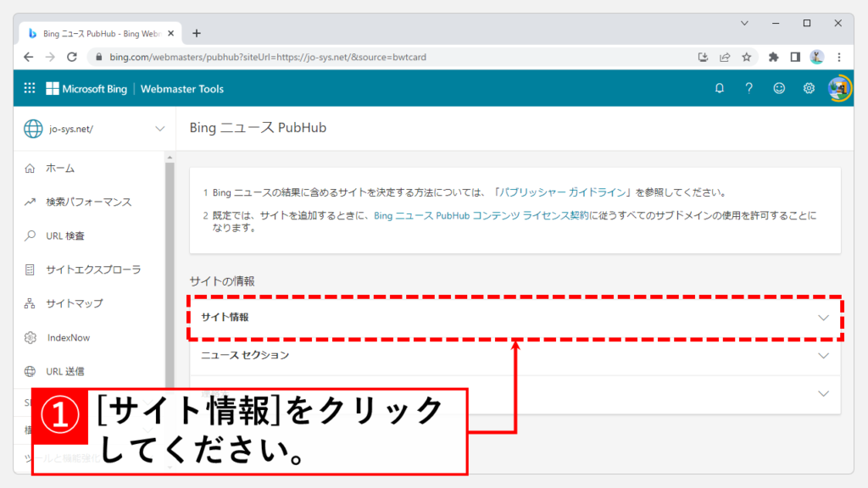Select URL 検査 from the sidebar
This screenshot has height=488, width=868.
pos(65,236)
